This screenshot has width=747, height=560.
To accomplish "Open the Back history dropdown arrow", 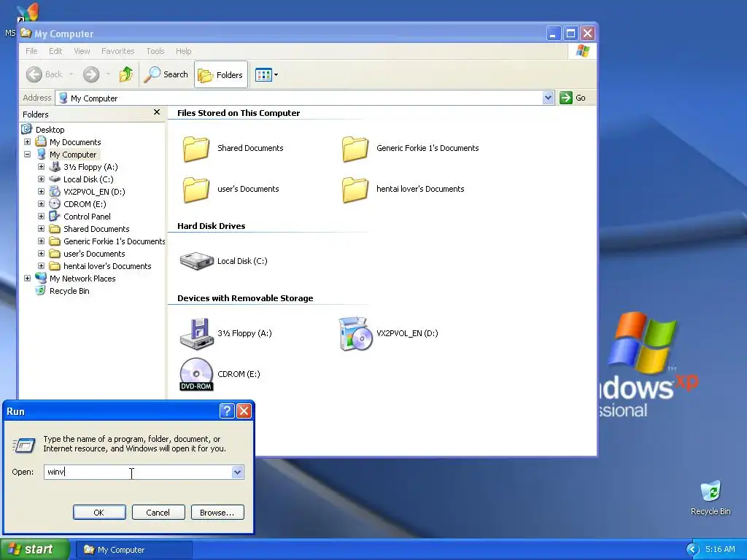I will click(x=71, y=74).
